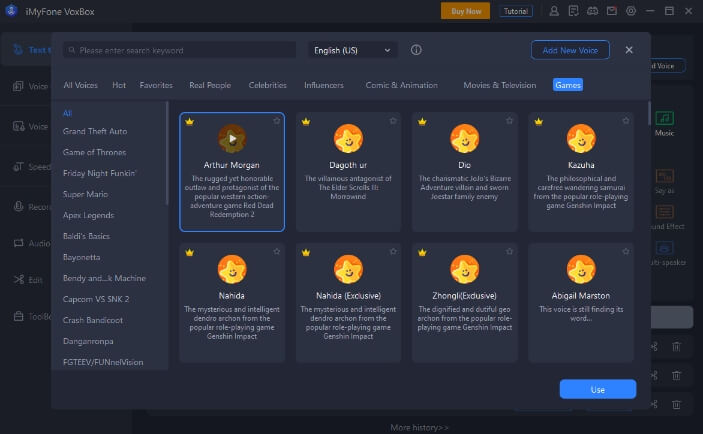Open the Tutorial button
This screenshot has width=703, height=434.
click(x=516, y=11)
